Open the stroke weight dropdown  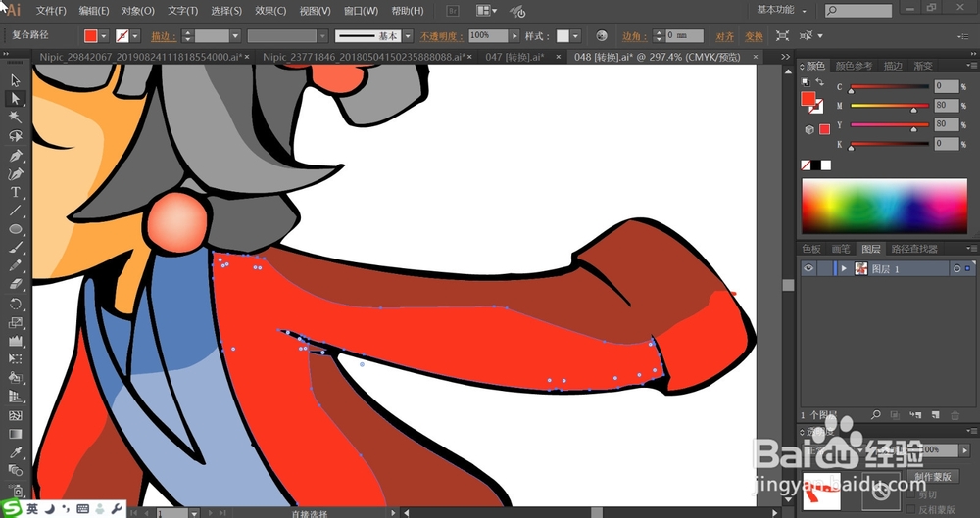coord(235,35)
